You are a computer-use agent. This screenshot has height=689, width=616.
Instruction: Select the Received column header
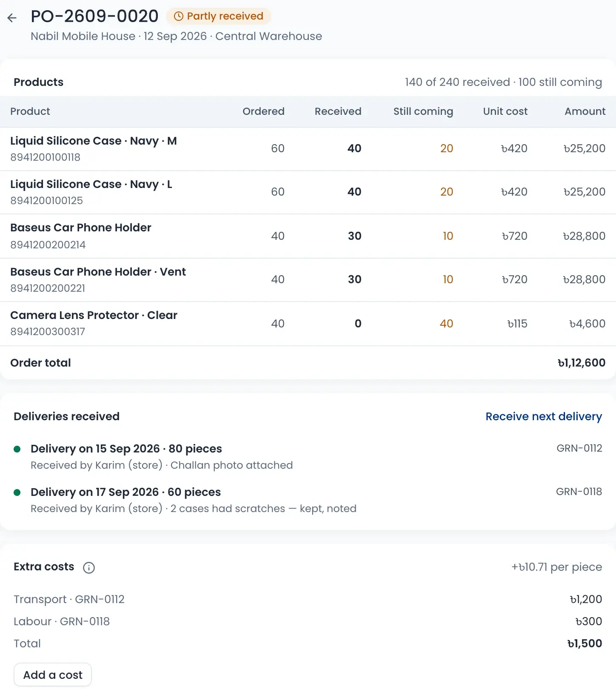click(x=338, y=111)
